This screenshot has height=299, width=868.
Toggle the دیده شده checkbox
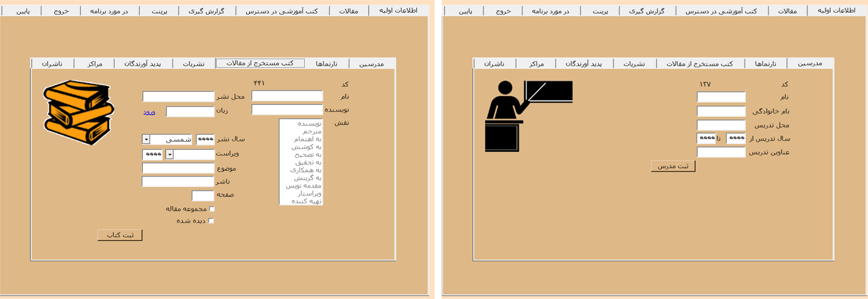212,221
